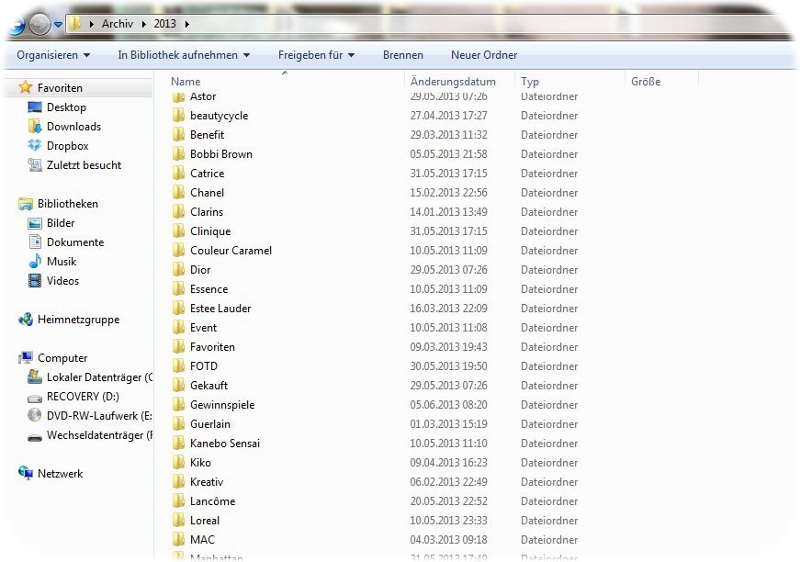Click the date 05.06.2013 08:20 cell

(x=448, y=405)
